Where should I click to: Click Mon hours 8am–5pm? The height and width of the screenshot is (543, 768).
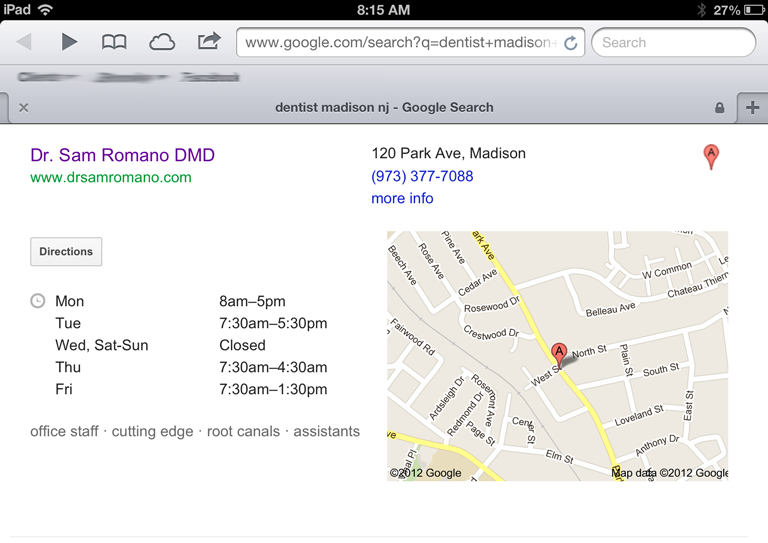pos(252,301)
